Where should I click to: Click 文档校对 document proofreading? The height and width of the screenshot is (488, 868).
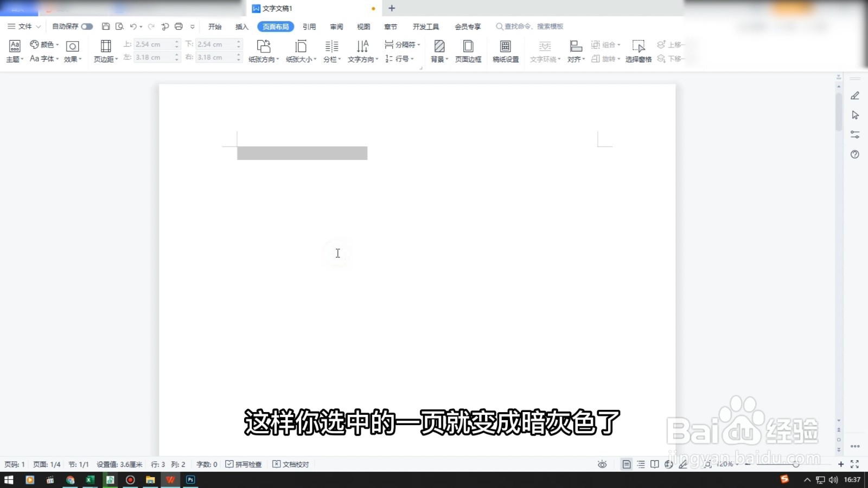pos(291,464)
